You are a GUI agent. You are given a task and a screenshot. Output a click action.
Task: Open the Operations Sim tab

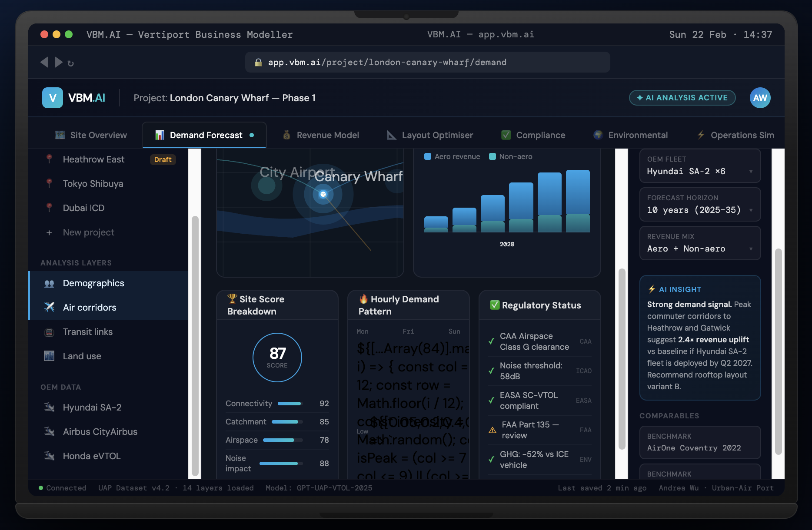coord(735,135)
